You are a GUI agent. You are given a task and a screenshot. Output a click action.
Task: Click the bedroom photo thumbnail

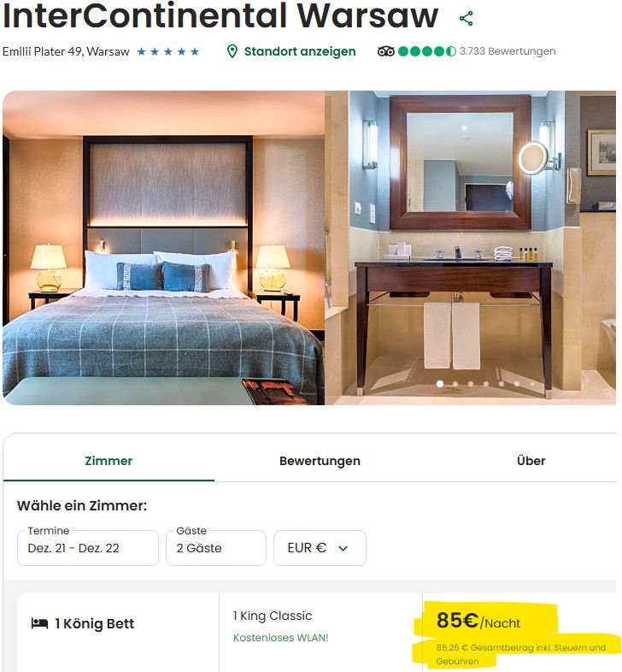point(164,248)
